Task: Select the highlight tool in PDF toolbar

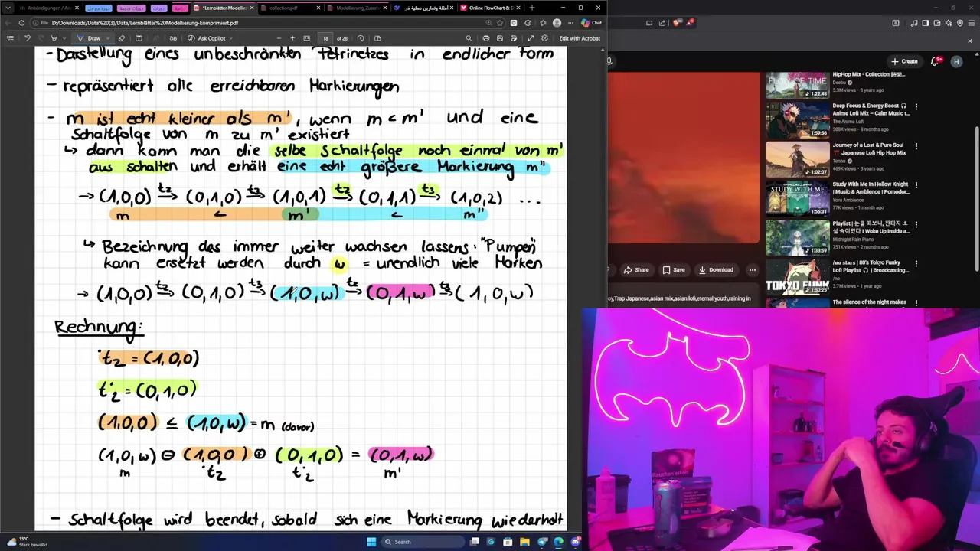Action: coord(54,38)
